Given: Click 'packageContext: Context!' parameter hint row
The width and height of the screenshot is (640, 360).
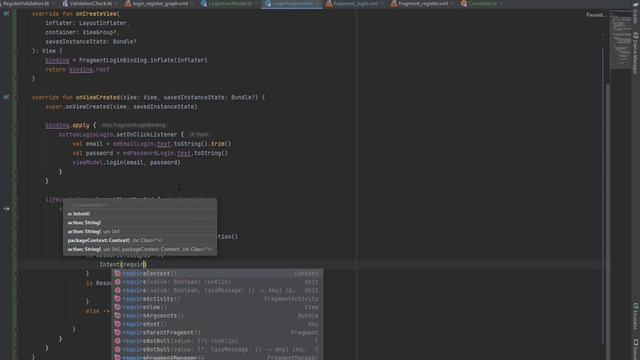Looking at the screenshot, I should click(x=140, y=240).
